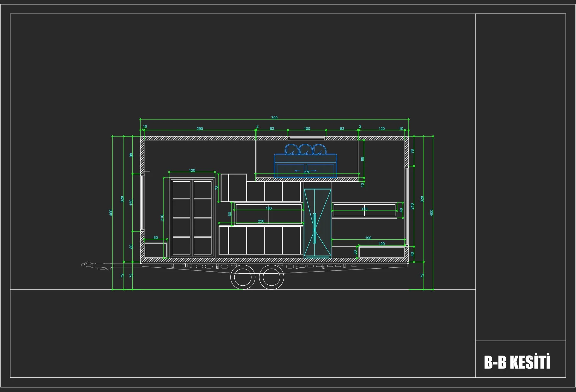Select the 120 dimension in the top-right chain
Image resolution: width=576 pixels, height=392 pixels.
[382, 129]
